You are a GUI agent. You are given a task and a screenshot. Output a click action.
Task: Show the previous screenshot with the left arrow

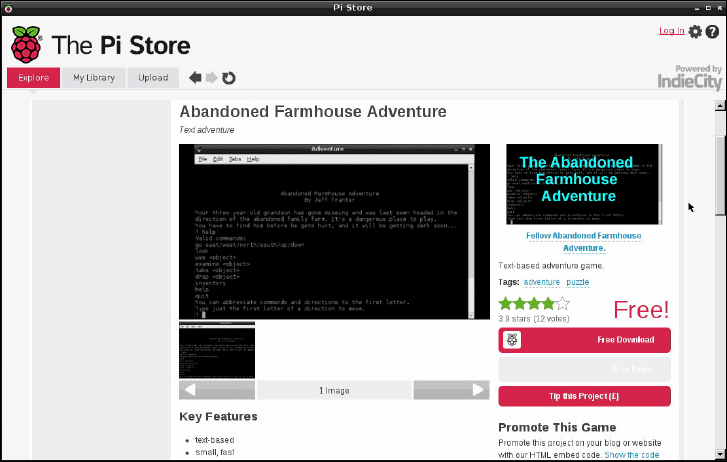pos(217,390)
